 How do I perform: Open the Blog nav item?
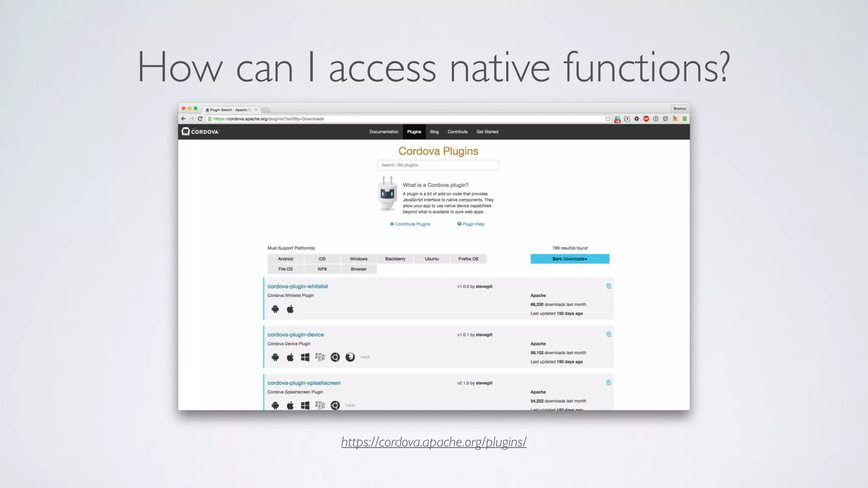pyautogui.click(x=434, y=132)
